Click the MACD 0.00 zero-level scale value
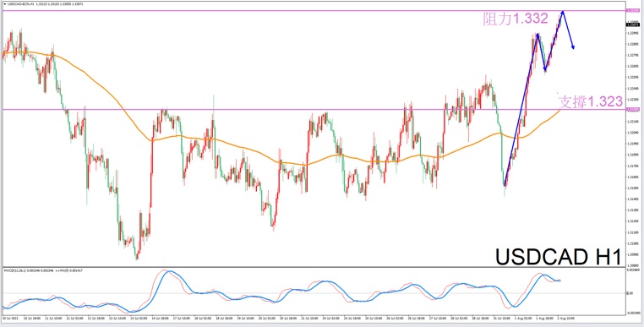This screenshot has height=327, width=644. [x=630, y=293]
